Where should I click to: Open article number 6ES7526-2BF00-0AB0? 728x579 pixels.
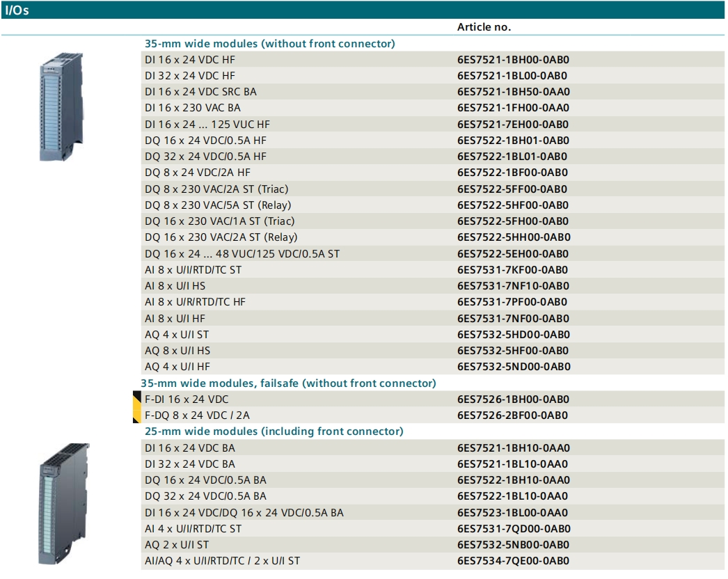tap(512, 415)
